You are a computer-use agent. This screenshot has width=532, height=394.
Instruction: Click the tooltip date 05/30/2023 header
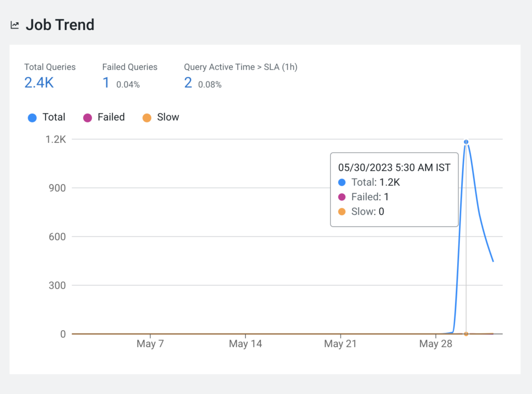coord(394,168)
